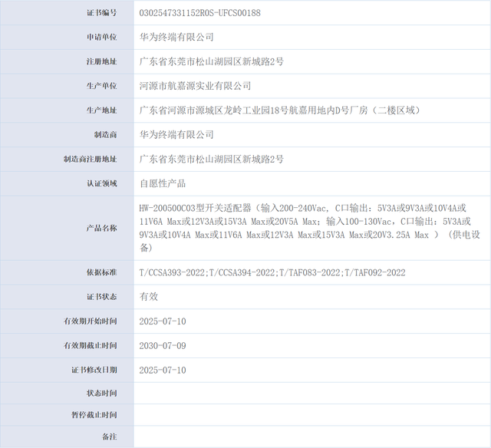The width and height of the screenshot is (491, 448).
Task: Select date 2025-07-10 in 证书修改日期 row
Action: [163, 371]
